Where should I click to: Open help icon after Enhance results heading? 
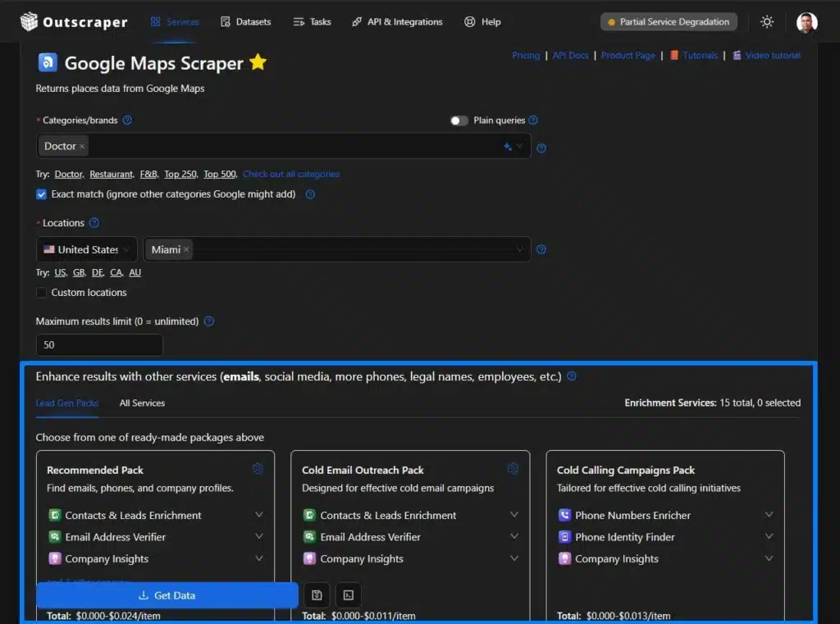572,376
